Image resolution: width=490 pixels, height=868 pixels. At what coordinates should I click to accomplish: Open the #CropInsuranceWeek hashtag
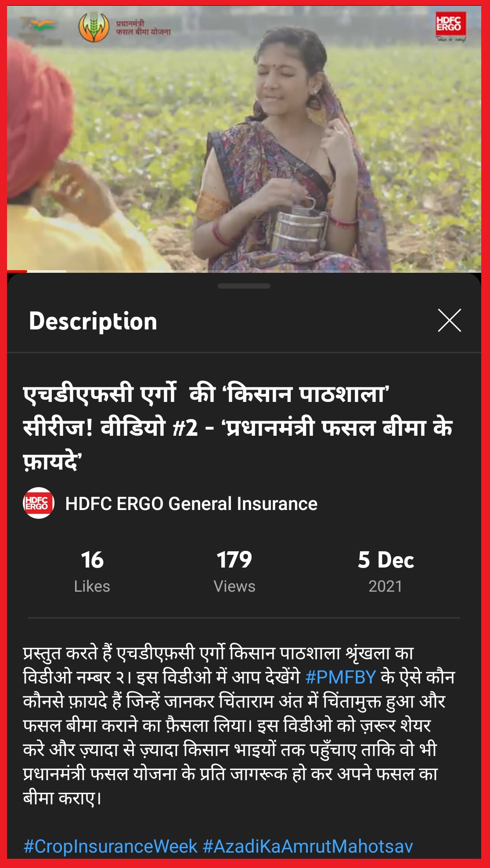tap(111, 846)
